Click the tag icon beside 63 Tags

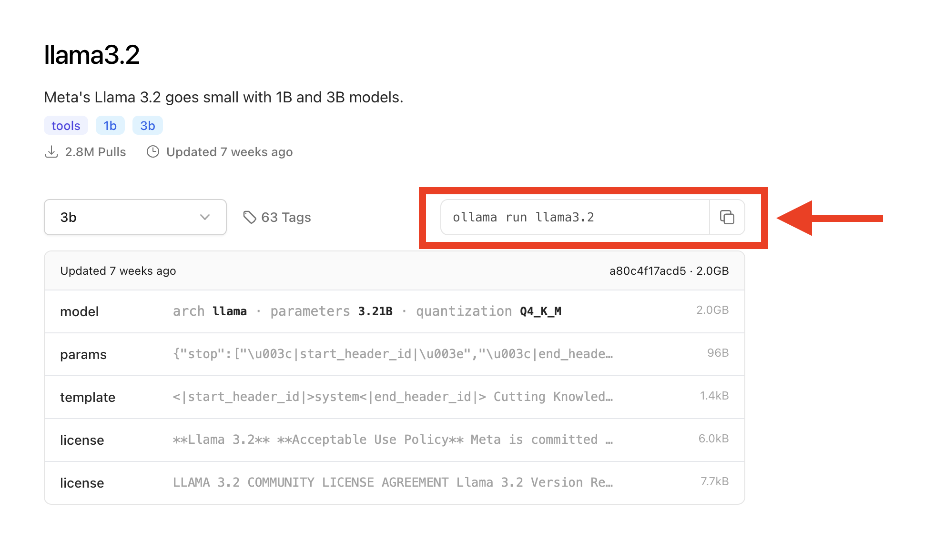point(250,217)
